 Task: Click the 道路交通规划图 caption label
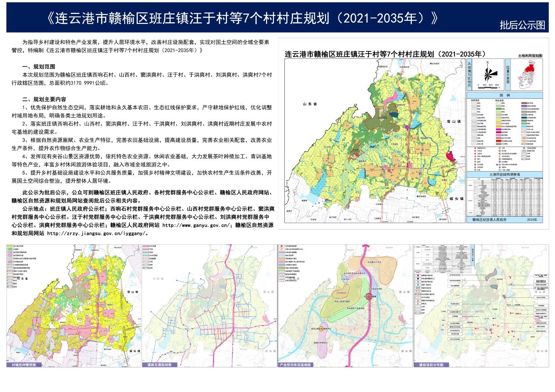point(159,365)
